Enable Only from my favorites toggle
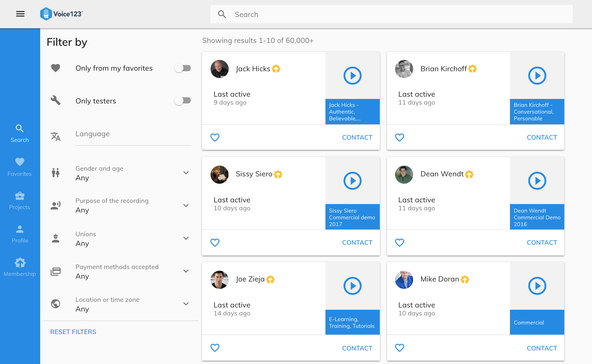592x364 pixels. (x=183, y=68)
